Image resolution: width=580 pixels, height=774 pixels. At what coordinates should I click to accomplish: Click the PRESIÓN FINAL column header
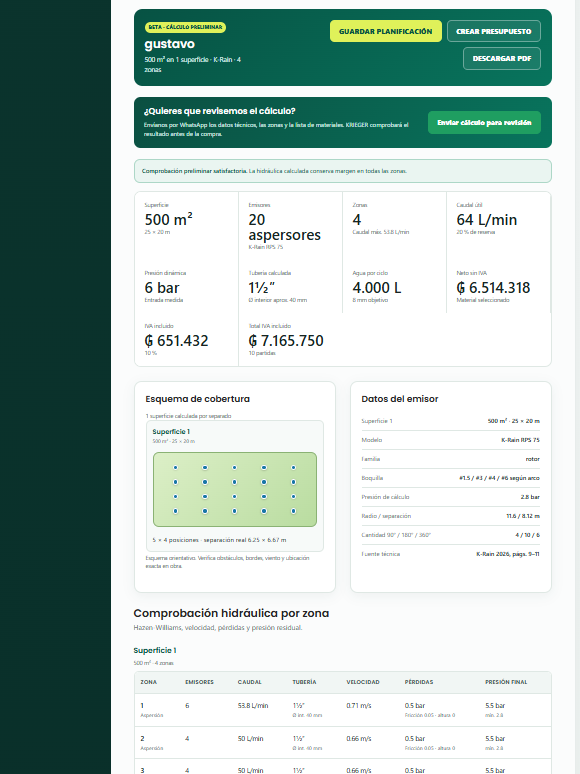506,682
